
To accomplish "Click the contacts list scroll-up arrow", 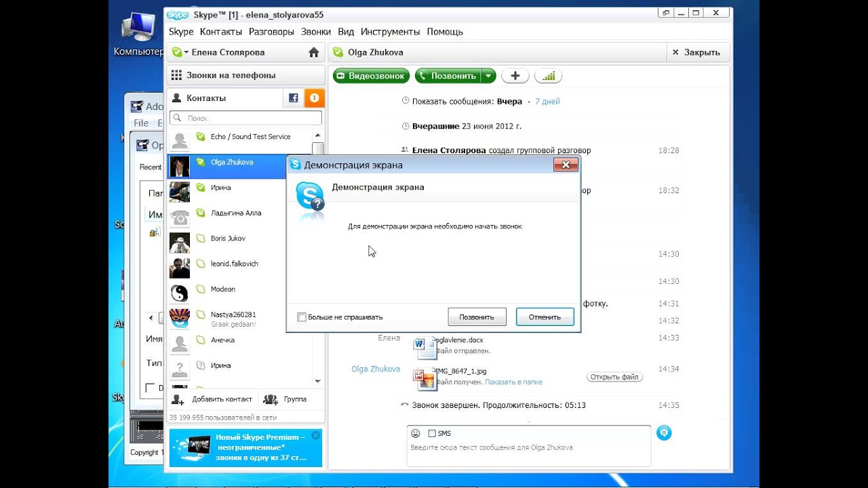I will pos(317,136).
